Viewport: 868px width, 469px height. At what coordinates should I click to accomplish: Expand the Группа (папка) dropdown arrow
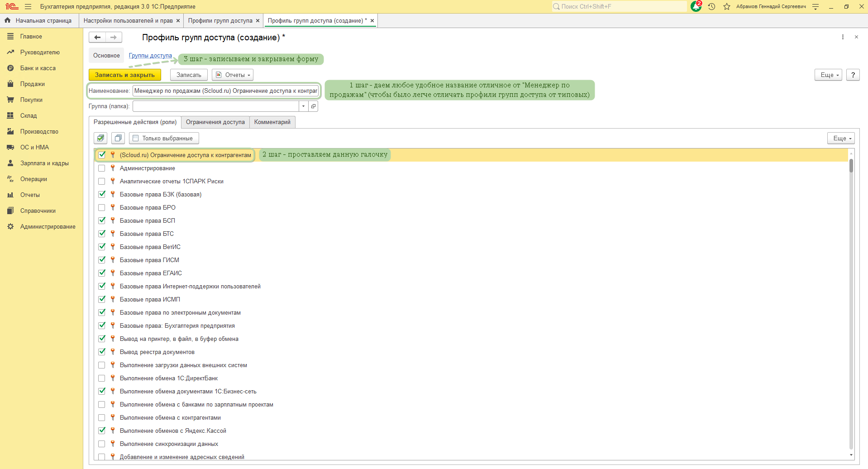click(x=303, y=106)
